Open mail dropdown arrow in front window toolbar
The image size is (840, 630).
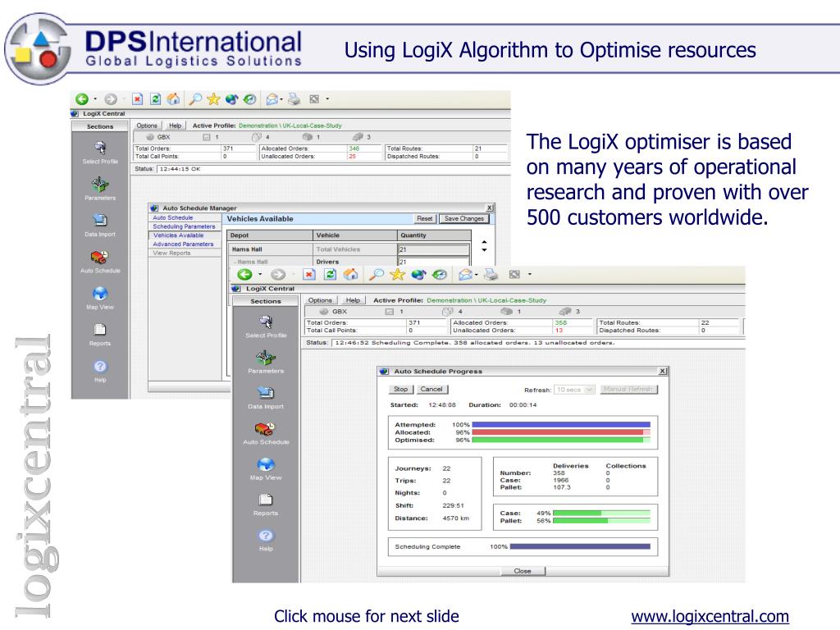[477, 274]
